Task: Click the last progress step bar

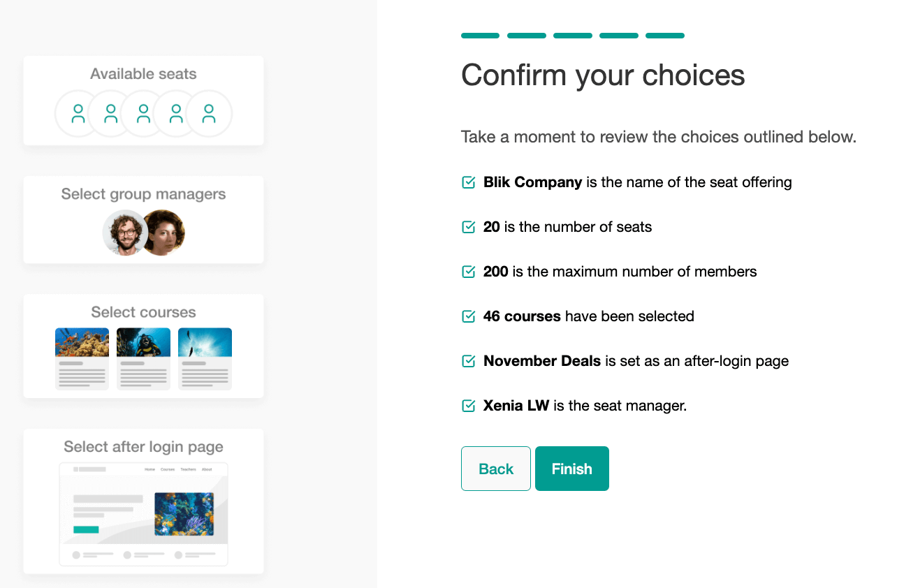Action: coord(665,36)
